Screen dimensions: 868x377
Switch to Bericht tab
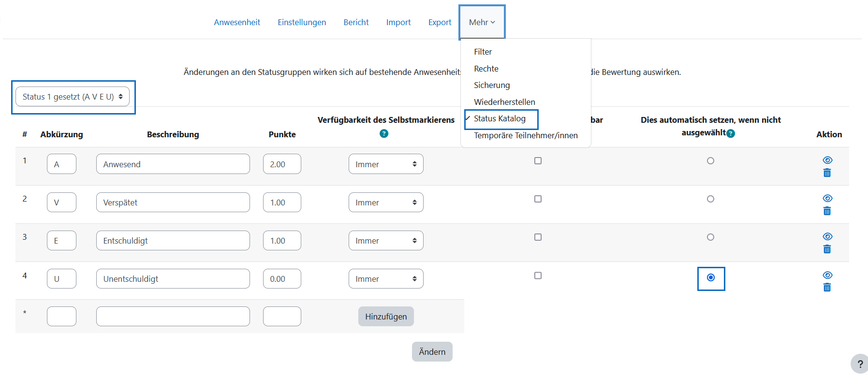point(356,22)
